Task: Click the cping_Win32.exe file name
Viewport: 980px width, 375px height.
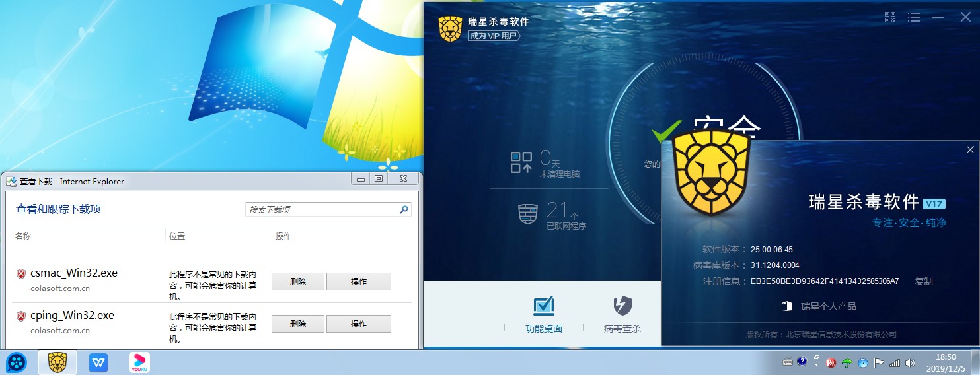Action: (x=73, y=315)
